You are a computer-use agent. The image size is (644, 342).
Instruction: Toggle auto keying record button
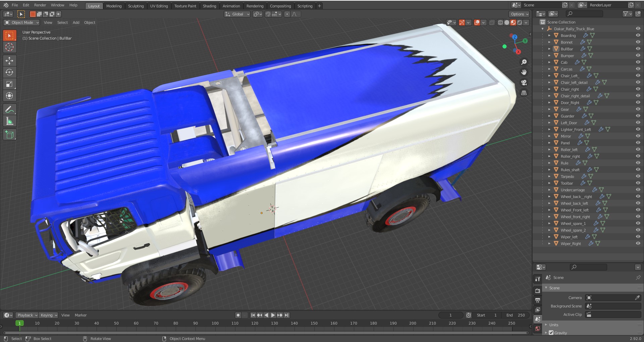click(x=238, y=315)
